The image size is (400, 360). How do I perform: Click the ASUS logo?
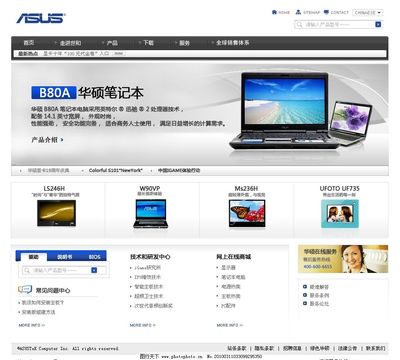[x=41, y=18]
